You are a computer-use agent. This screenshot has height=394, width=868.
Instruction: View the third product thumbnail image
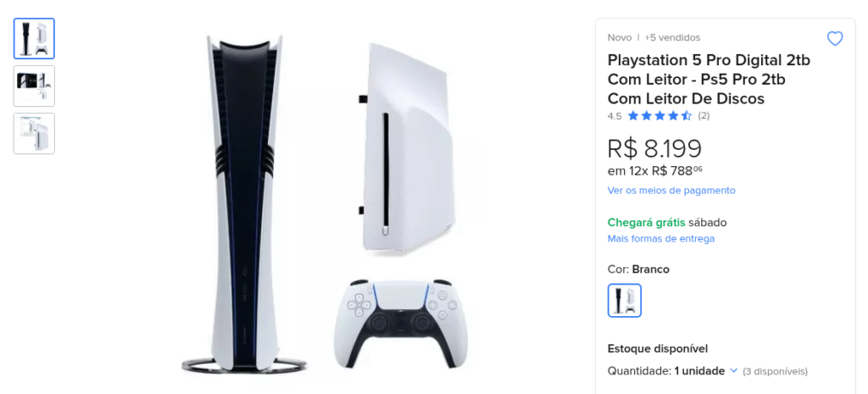[34, 133]
